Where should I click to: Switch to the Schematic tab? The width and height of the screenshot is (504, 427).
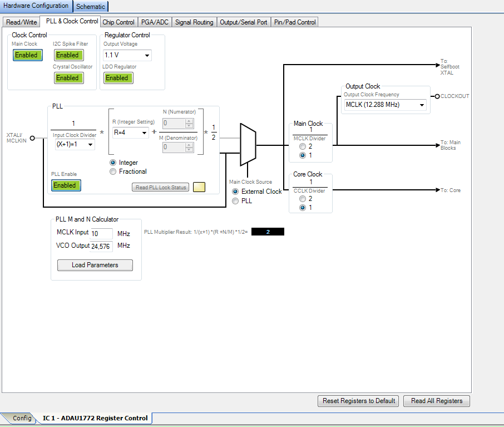[91, 7]
